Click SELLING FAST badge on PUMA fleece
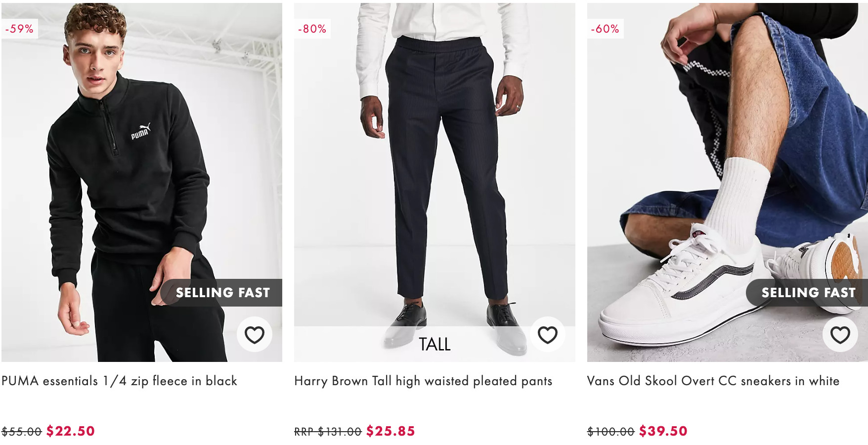This screenshot has height=445, width=868. pyautogui.click(x=222, y=293)
